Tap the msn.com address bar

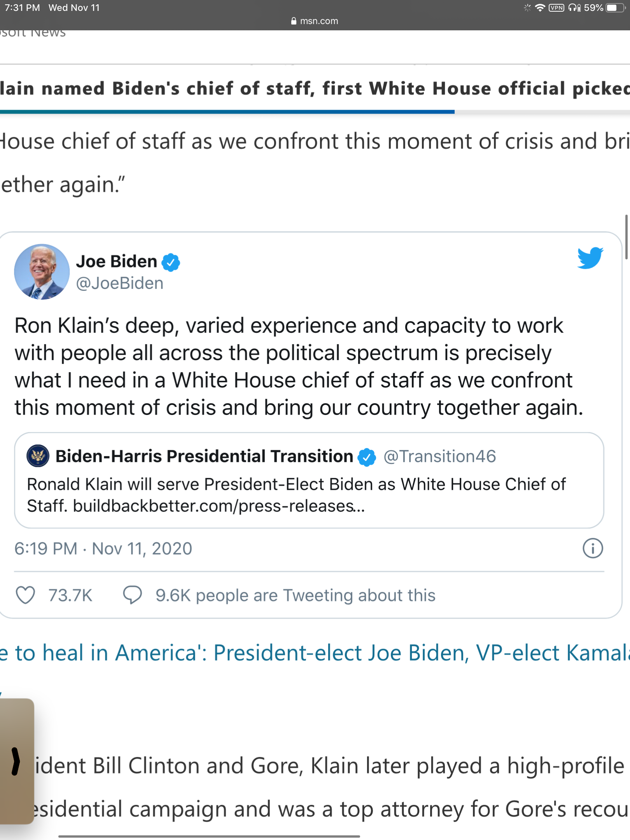[315, 21]
